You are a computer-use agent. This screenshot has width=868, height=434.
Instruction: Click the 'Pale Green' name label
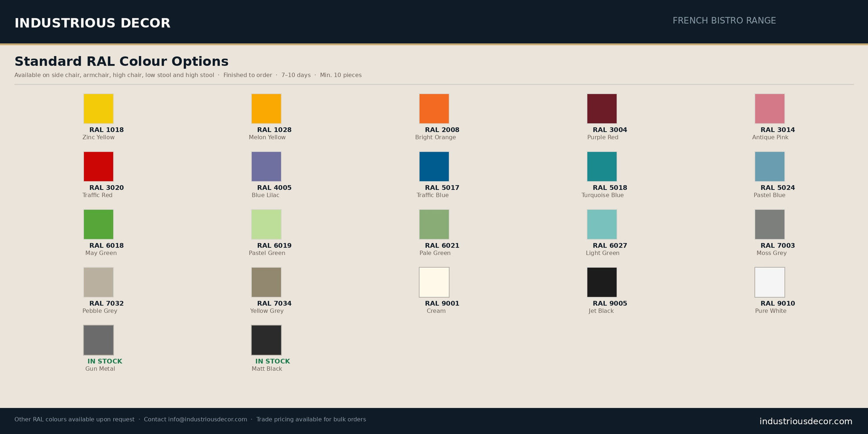click(435, 253)
